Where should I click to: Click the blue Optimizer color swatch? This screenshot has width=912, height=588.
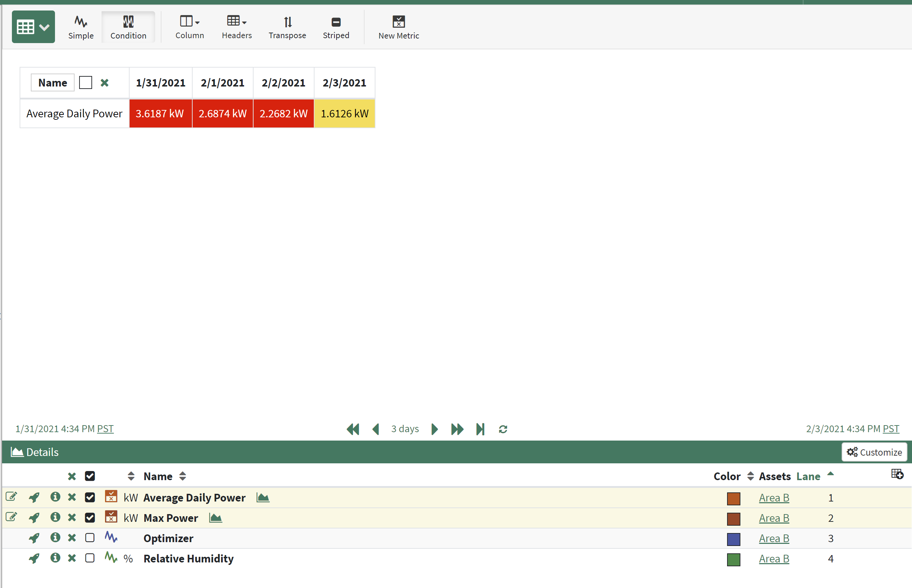[733, 539]
